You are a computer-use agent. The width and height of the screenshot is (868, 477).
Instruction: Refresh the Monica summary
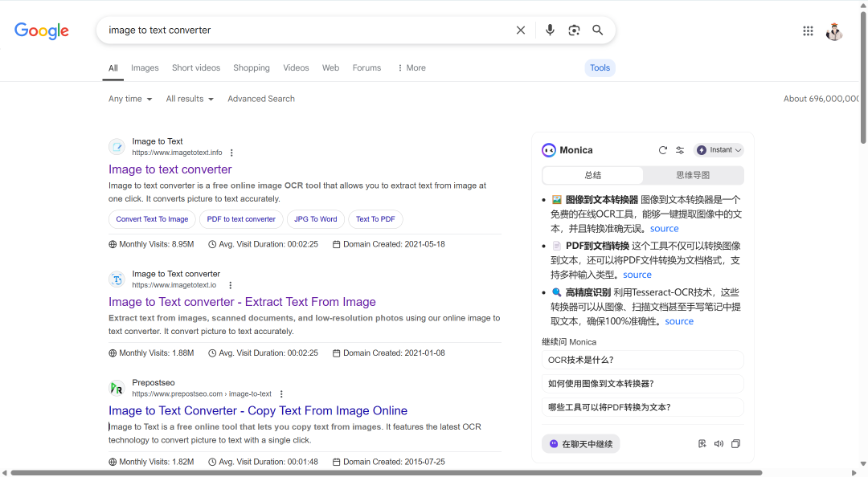click(662, 150)
